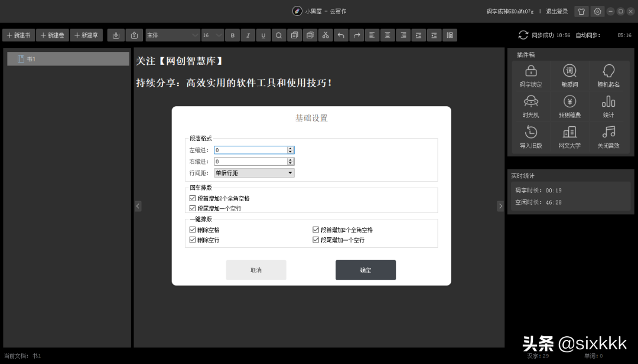Open the 预测稿费 royalty prediction plugin
The height and width of the screenshot is (364, 638).
569,106
